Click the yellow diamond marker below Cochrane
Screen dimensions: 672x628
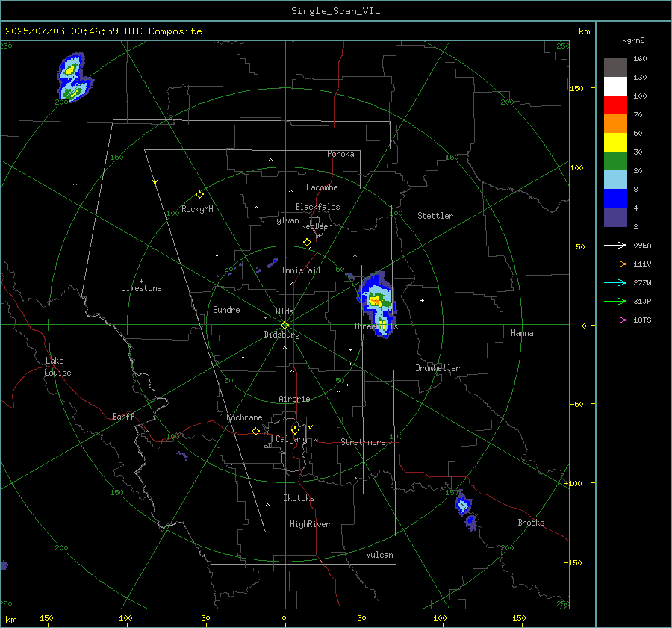click(256, 432)
